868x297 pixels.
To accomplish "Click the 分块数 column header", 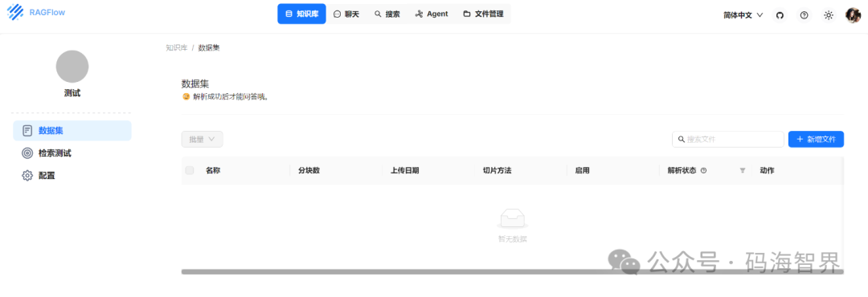I will click(309, 170).
